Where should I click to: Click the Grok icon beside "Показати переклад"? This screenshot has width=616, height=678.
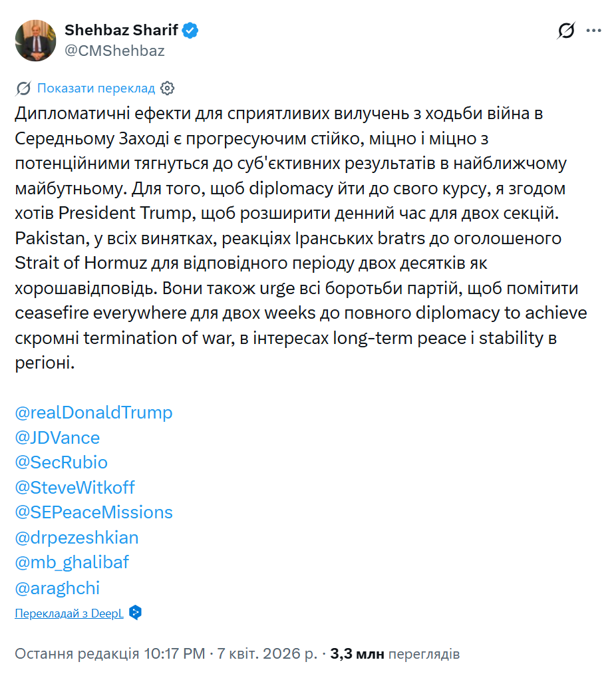point(23,88)
